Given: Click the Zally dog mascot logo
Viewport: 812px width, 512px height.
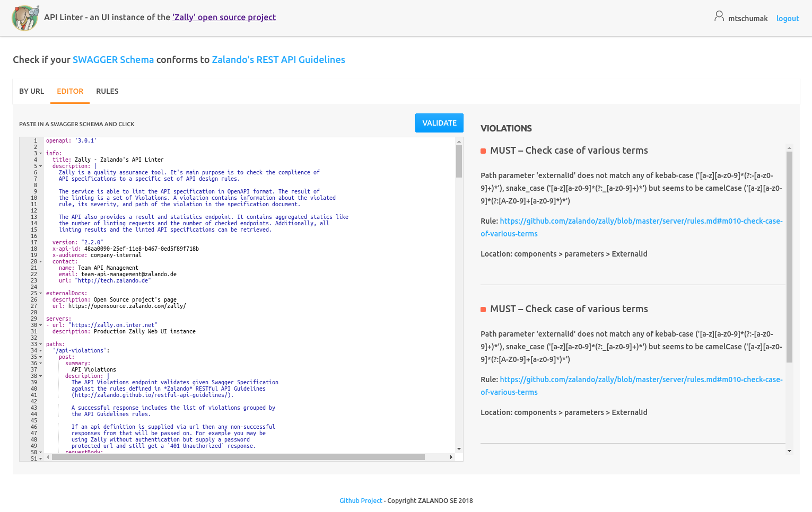Looking at the screenshot, I should pos(25,18).
